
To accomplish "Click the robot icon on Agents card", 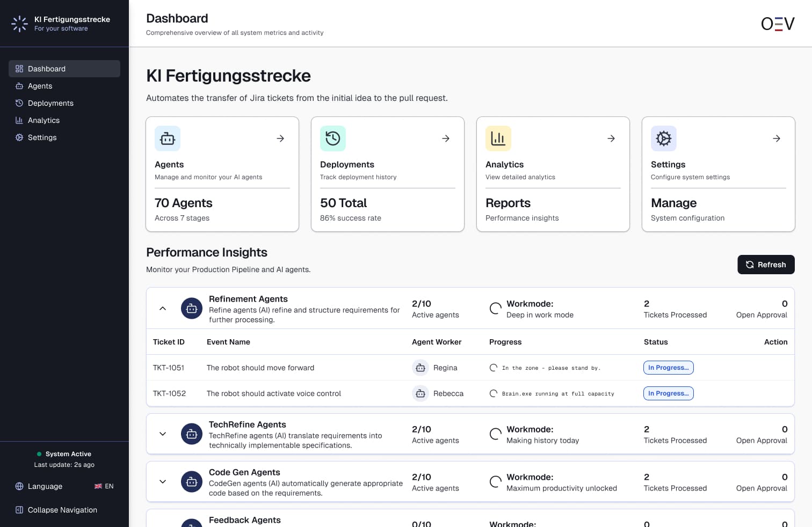I will (x=168, y=138).
